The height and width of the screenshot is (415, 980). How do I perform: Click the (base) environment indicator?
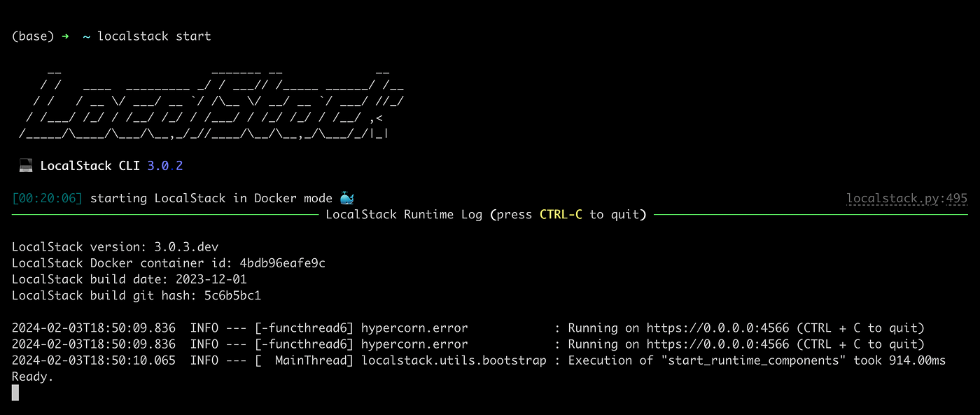pyautogui.click(x=33, y=36)
